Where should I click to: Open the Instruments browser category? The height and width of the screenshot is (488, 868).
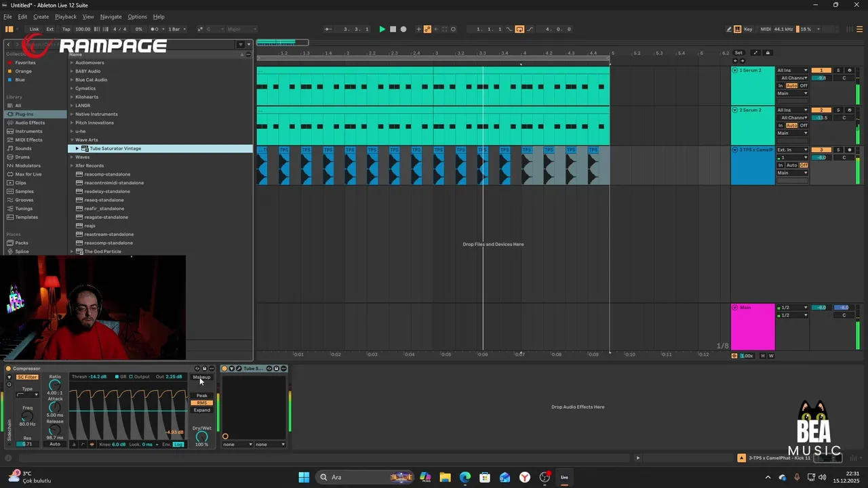click(28, 131)
